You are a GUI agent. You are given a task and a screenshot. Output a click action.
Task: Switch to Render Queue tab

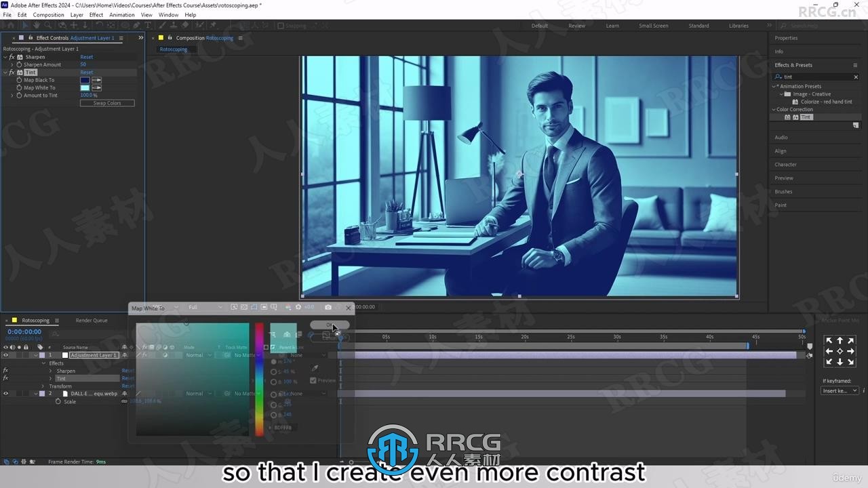click(92, 321)
